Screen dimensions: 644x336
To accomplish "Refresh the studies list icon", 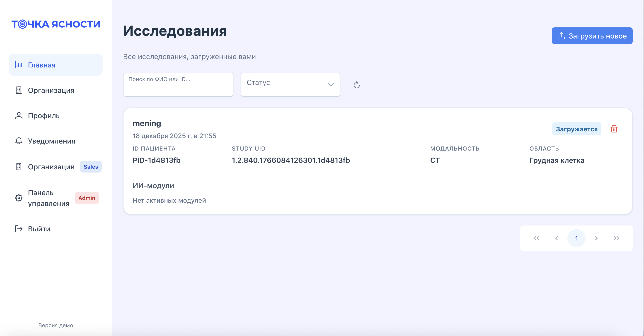I will click(356, 85).
